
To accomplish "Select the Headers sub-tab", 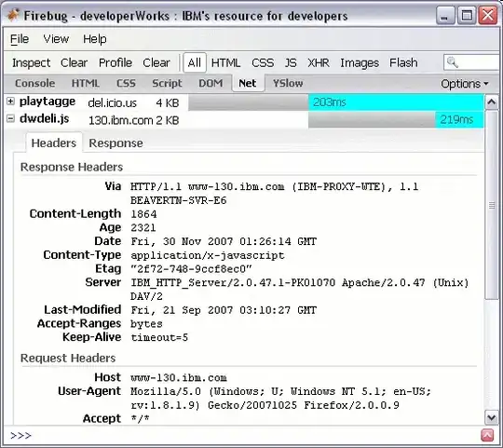I will point(54,143).
